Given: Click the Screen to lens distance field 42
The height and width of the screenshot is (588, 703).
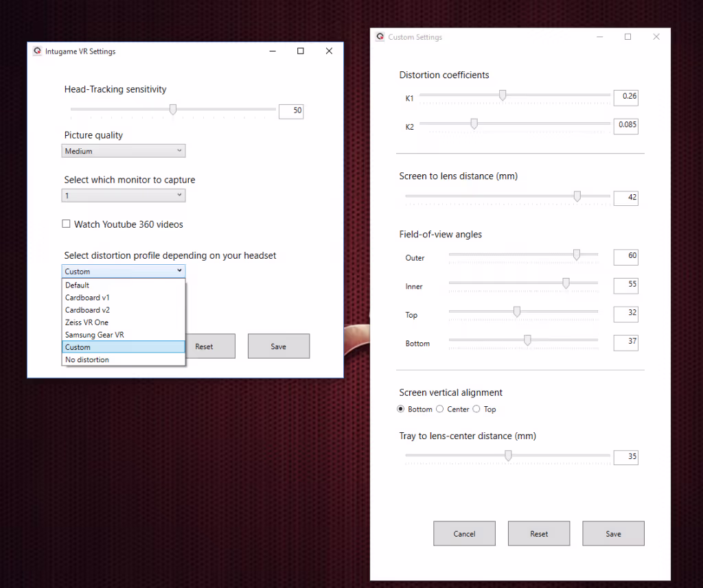Looking at the screenshot, I should (x=626, y=198).
